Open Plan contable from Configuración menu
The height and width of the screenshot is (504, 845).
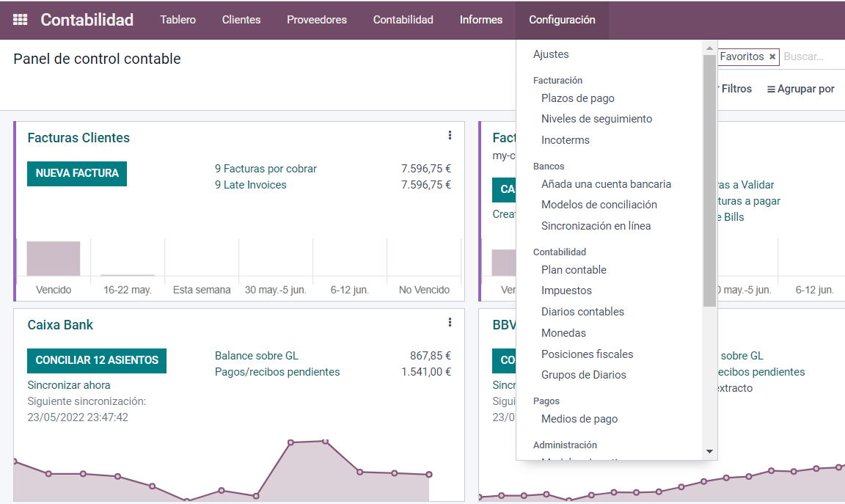(x=573, y=270)
